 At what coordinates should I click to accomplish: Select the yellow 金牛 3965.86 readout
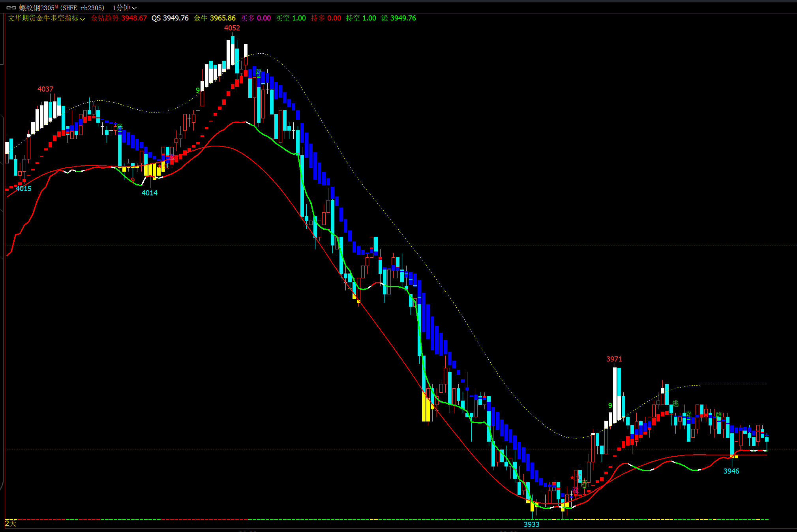(x=215, y=18)
